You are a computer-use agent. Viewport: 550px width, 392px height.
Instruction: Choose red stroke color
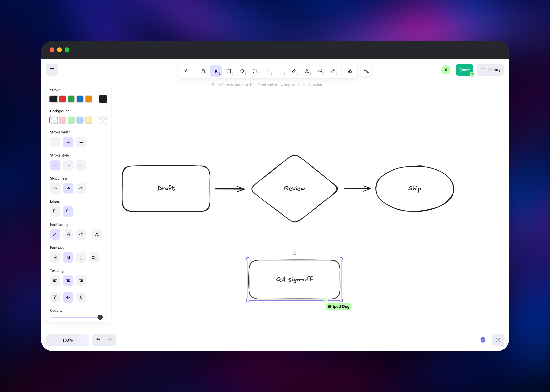pyautogui.click(x=62, y=99)
